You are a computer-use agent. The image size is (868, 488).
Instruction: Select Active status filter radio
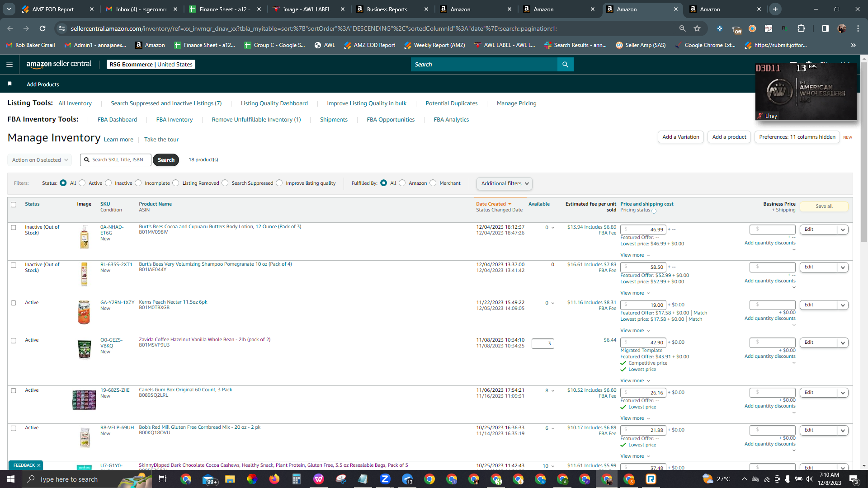[x=82, y=183]
